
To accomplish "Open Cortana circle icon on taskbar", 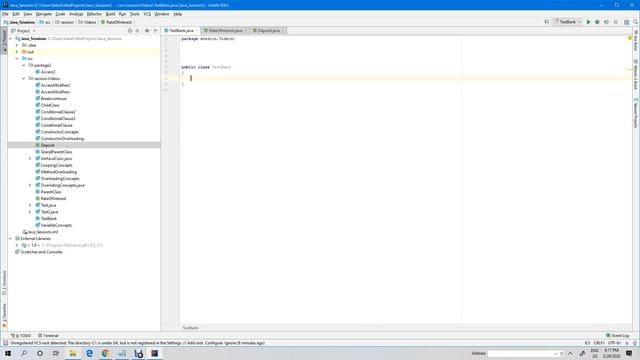I will [x=40, y=353].
